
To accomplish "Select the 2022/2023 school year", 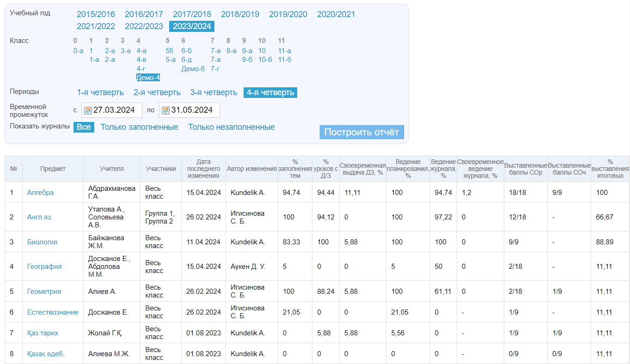I will click(144, 26).
